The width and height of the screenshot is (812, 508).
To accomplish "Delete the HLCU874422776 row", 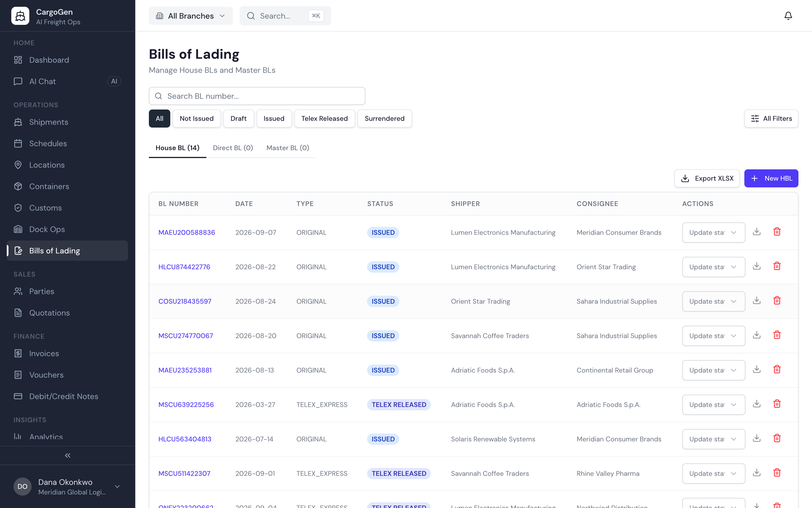I will (x=777, y=266).
